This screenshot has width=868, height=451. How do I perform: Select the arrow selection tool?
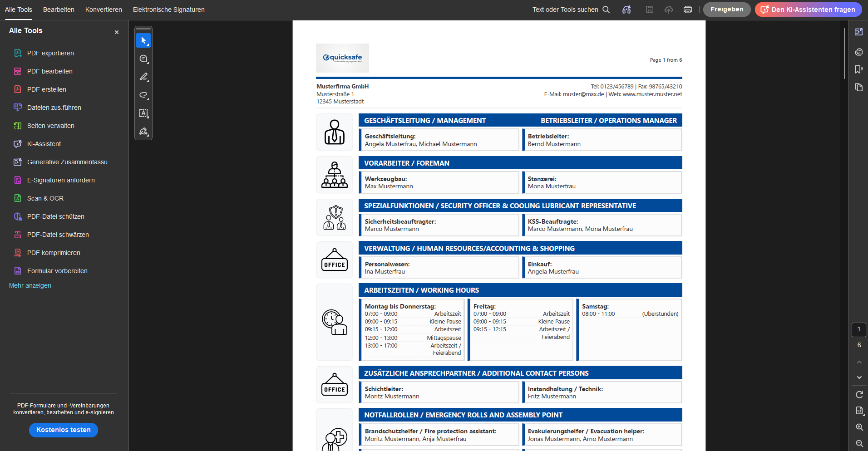point(143,40)
